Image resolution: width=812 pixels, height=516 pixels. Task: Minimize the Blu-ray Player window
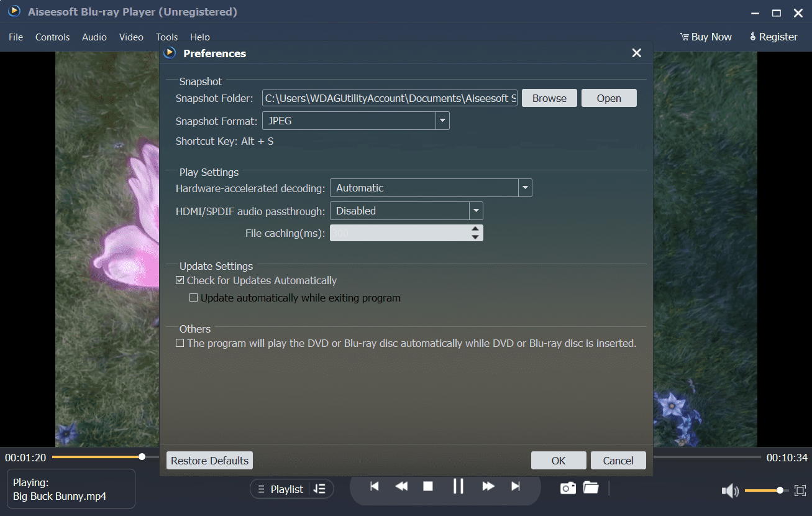pyautogui.click(x=755, y=12)
